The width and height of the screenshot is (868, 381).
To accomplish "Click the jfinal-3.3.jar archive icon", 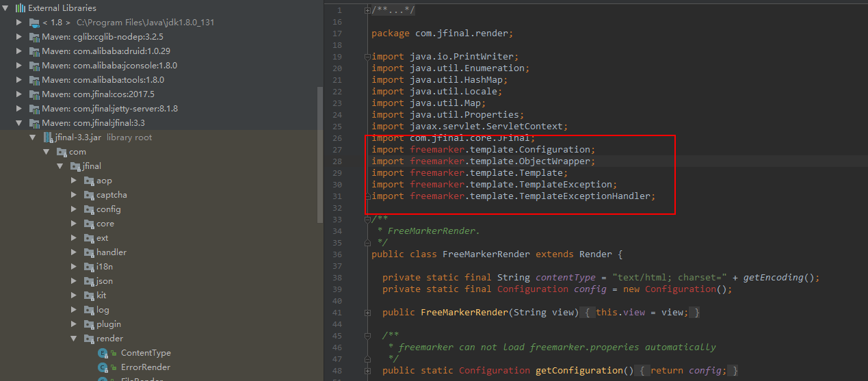I will pyautogui.click(x=48, y=137).
